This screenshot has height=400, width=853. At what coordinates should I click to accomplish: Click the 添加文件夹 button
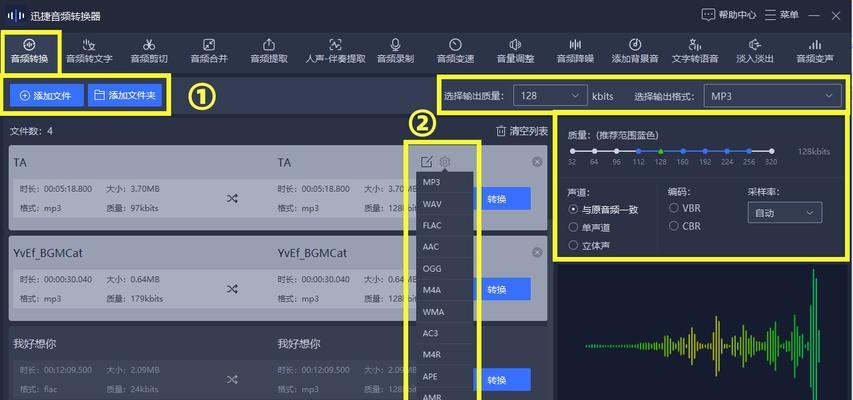pos(125,95)
